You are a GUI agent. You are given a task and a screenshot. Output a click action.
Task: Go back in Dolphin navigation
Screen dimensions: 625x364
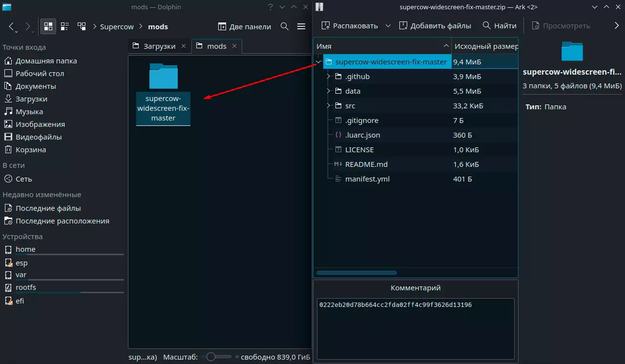pyautogui.click(x=12, y=26)
